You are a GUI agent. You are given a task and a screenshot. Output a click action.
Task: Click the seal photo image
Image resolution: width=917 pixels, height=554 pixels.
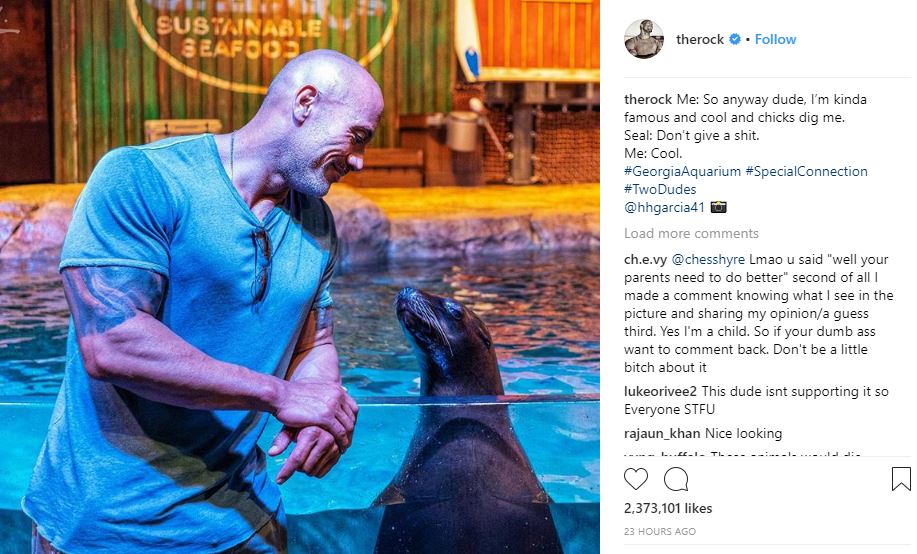(x=299, y=277)
